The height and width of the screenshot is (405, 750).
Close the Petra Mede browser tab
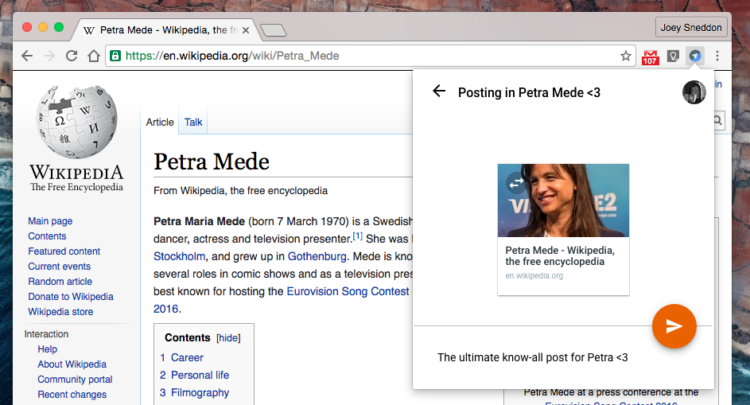pyautogui.click(x=245, y=30)
